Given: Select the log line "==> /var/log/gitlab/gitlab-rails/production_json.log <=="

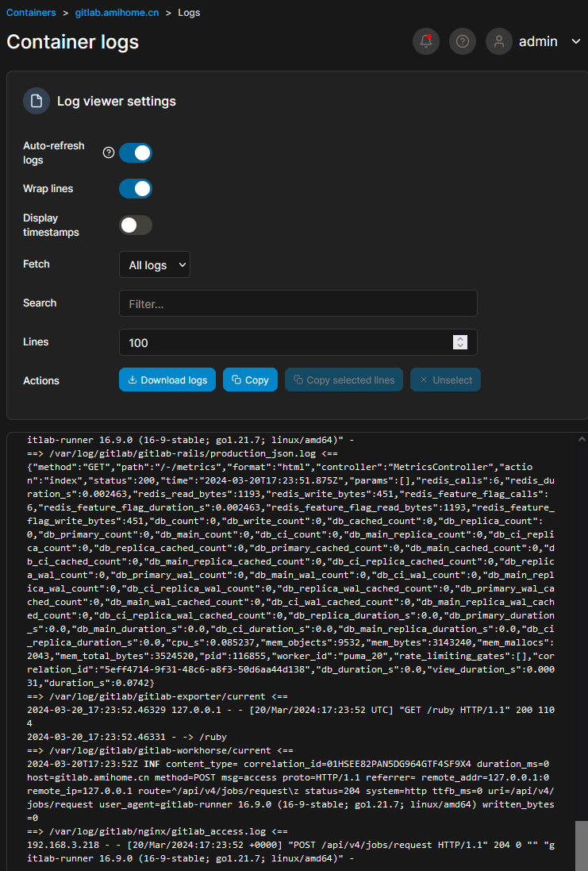Looking at the screenshot, I should tap(183, 453).
